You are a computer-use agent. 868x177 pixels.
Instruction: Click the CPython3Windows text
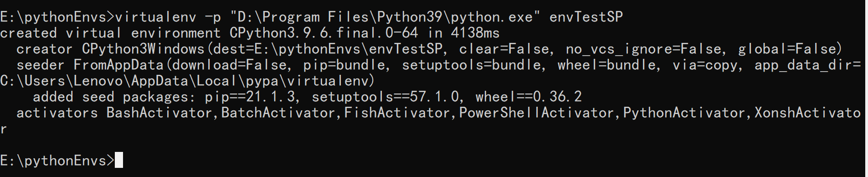[143, 49]
